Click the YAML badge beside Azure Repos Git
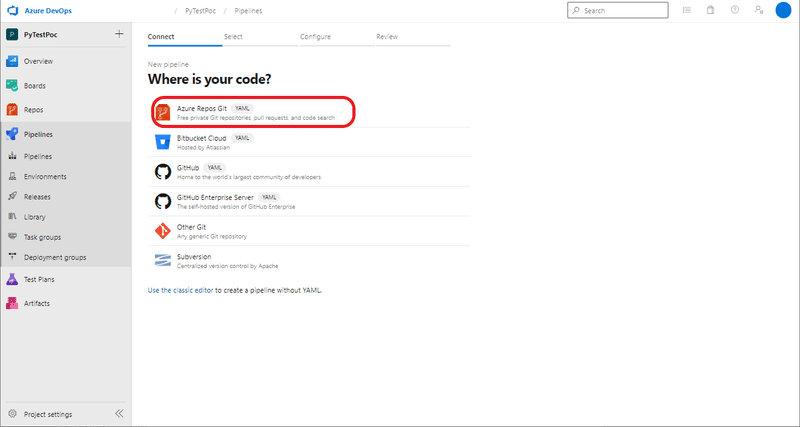This screenshot has height=427, width=800. pos(242,108)
